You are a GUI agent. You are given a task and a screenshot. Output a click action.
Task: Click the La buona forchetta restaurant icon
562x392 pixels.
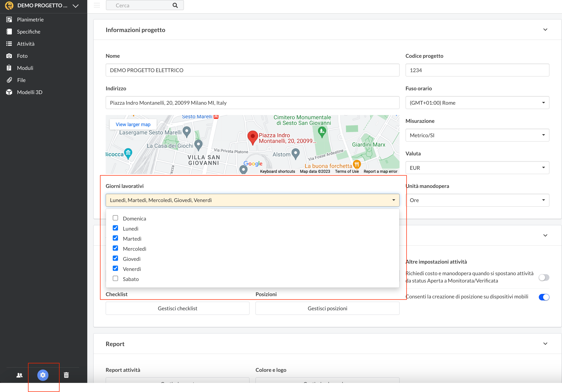[x=357, y=164]
